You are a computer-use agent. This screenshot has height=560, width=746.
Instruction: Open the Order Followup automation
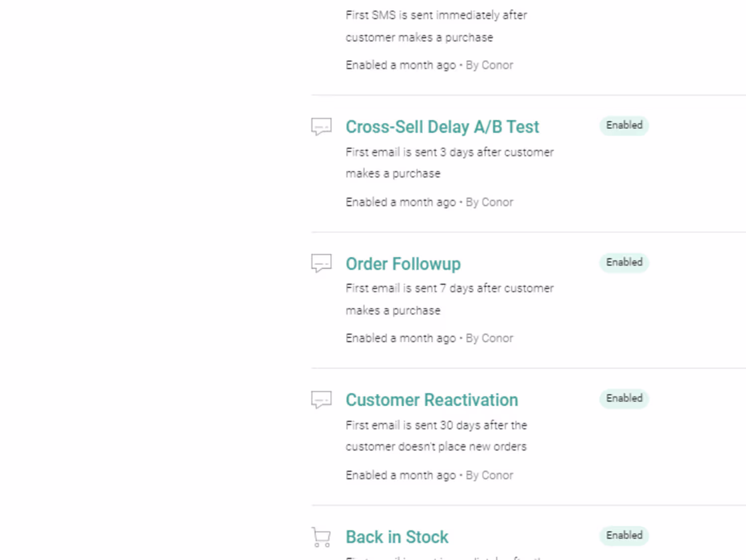click(403, 264)
